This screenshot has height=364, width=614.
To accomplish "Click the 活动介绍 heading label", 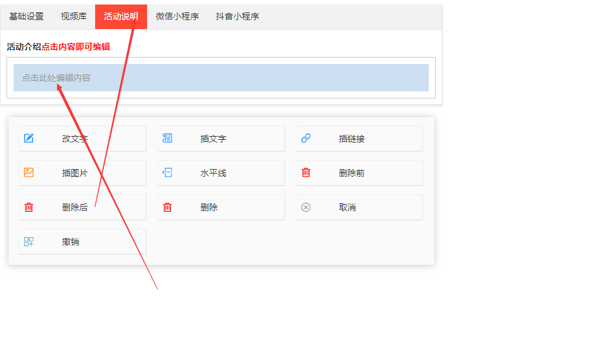I will [x=24, y=47].
